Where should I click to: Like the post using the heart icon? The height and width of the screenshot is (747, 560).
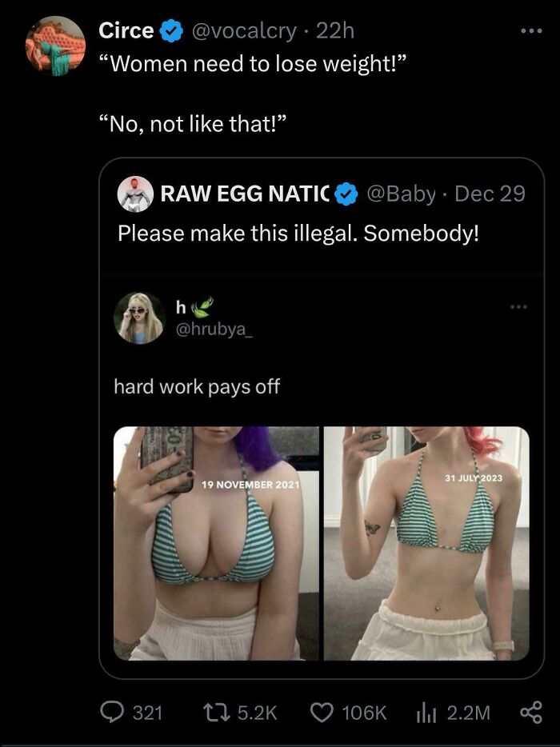(322, 713)
